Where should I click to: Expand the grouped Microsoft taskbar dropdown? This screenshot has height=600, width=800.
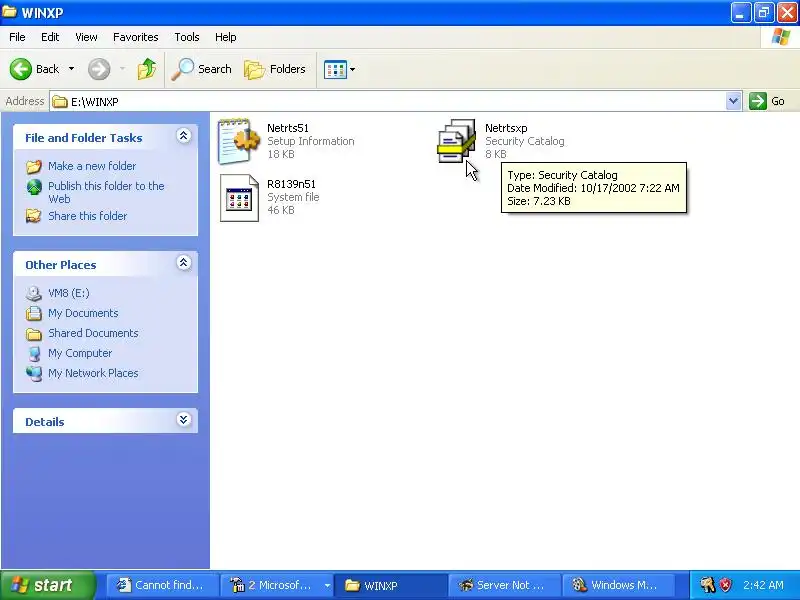(x=327, y=586)
